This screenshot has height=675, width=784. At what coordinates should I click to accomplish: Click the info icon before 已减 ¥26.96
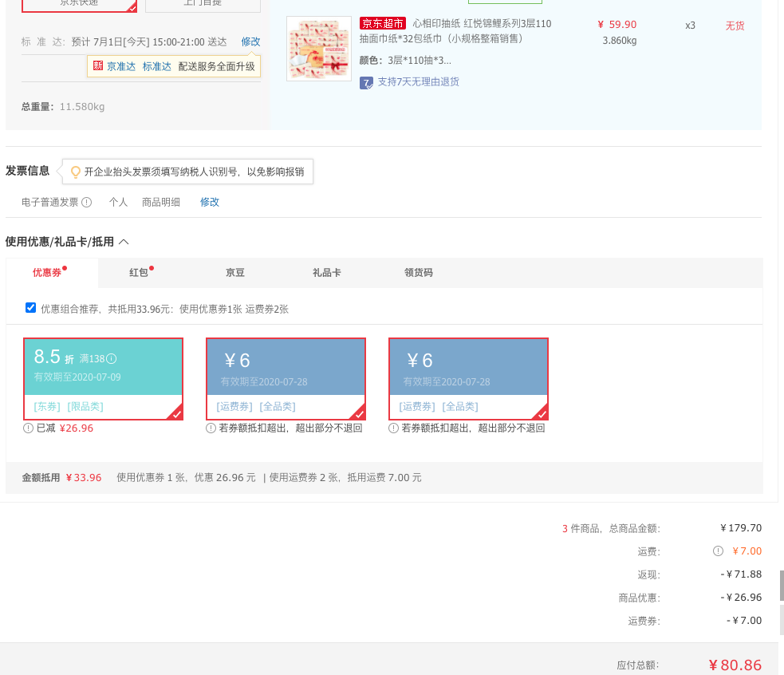[29, 428]
